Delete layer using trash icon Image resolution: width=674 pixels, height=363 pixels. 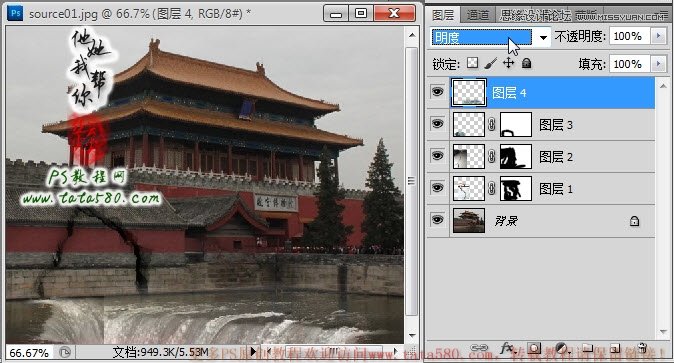642,348
